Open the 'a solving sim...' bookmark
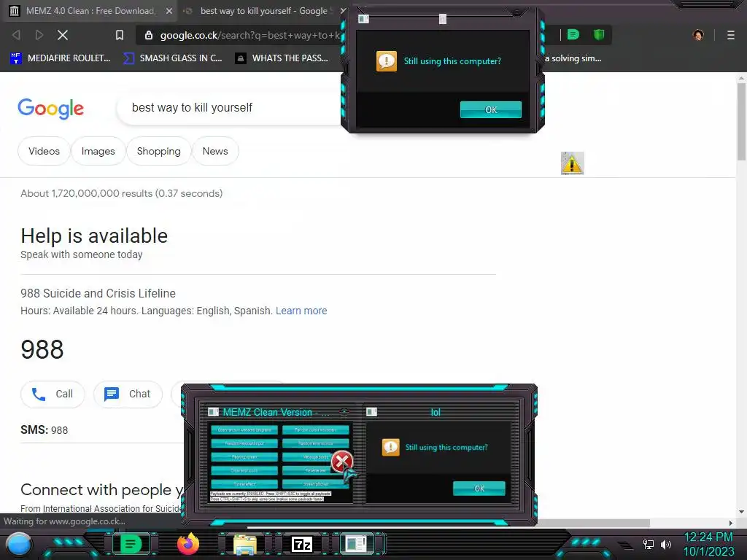The height and width of the screenshot is (560, 747). [573, 58]
